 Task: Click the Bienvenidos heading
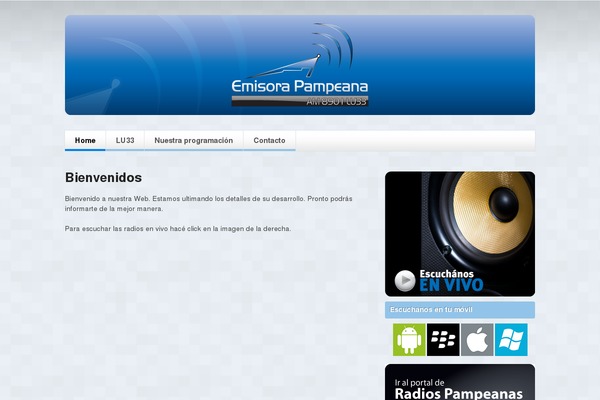pos(103,178)
